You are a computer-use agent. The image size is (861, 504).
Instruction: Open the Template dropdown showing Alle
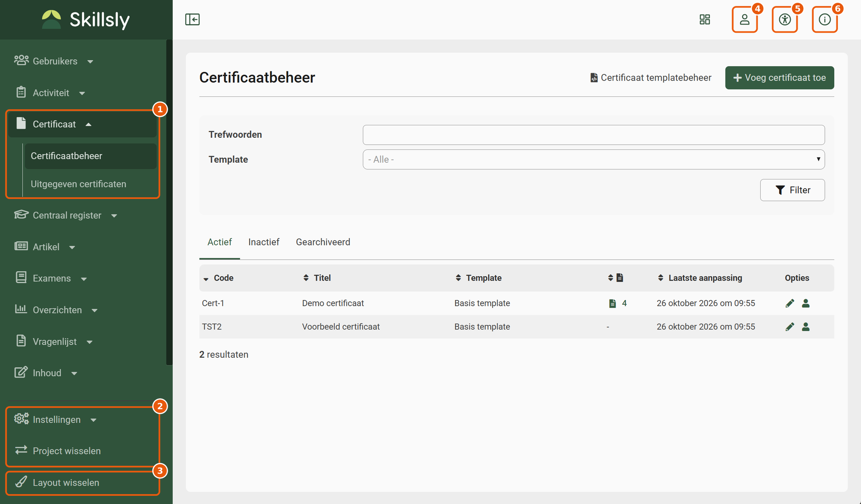594,160
